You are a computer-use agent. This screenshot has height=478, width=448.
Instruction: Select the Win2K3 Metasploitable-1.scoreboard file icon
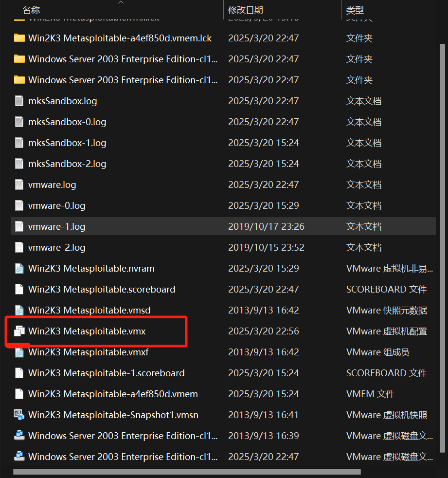(19, 373)
